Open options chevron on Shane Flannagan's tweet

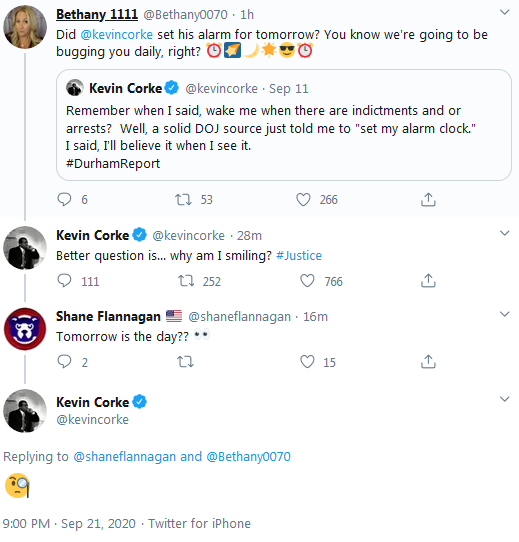coord(504,314)
